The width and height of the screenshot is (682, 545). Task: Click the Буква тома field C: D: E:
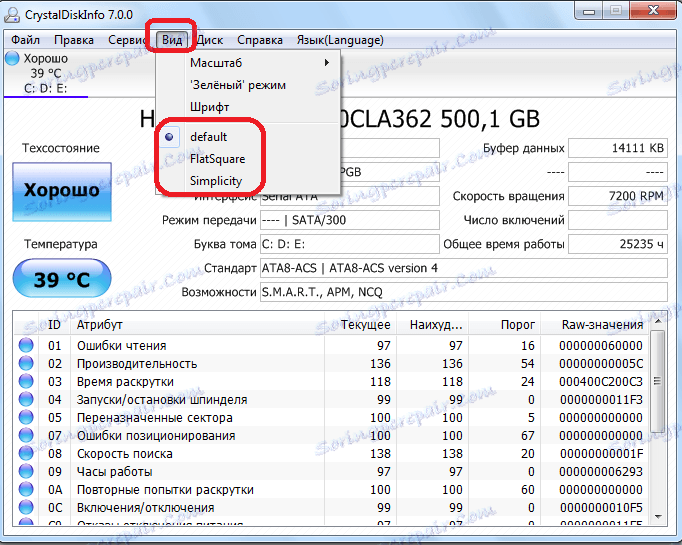(x=350, y=244)
